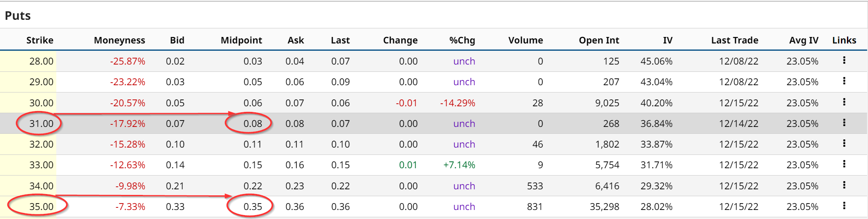This screenshot has height=219, width=868.
Task: Click the +7.14% change value
Action: pos(459,165)
